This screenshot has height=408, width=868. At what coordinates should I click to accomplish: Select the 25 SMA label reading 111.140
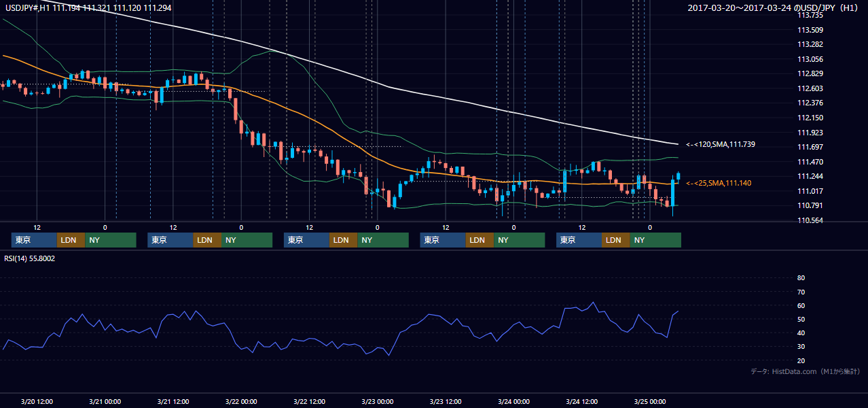719,183
